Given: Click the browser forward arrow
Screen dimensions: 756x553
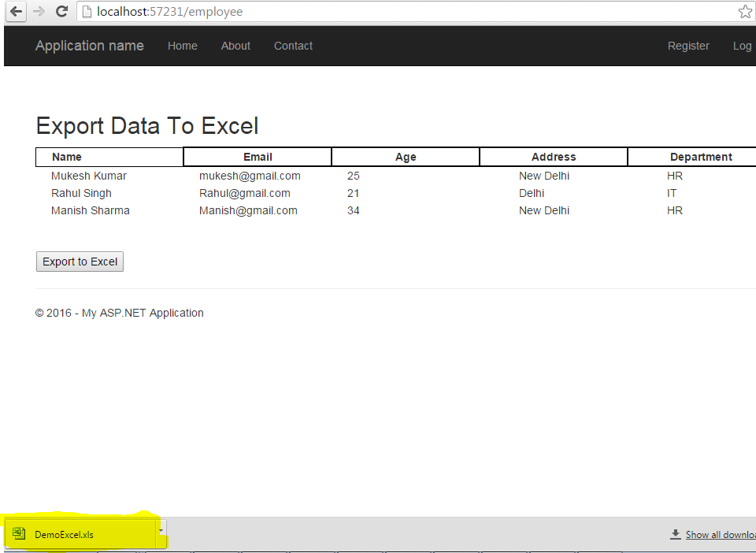Looking at the screenshot, I should (x=39, y=11).
